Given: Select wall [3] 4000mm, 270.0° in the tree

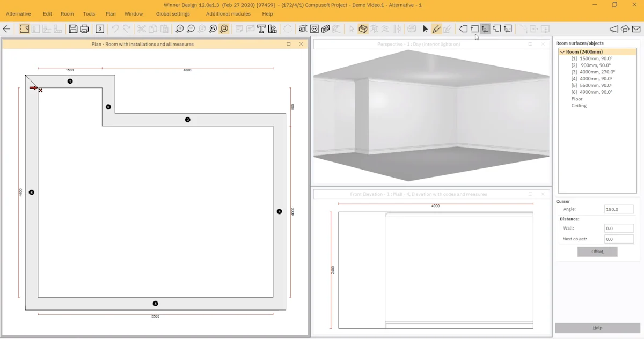Looking at the screenshot, I should tap(593, 72).
